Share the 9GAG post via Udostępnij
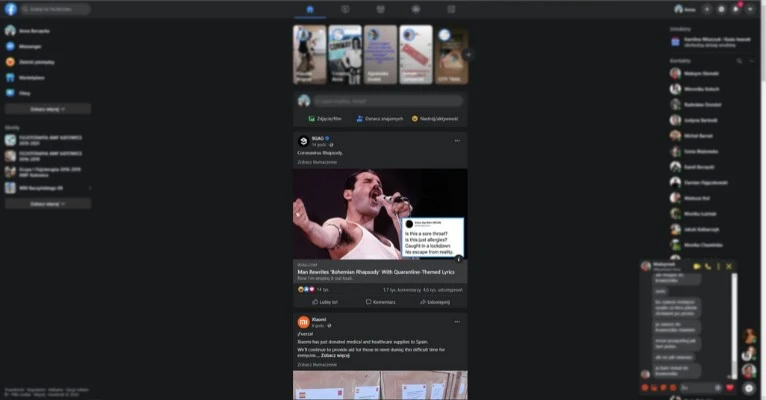Screen dimensions: 766x400 (x=435, y=302)
